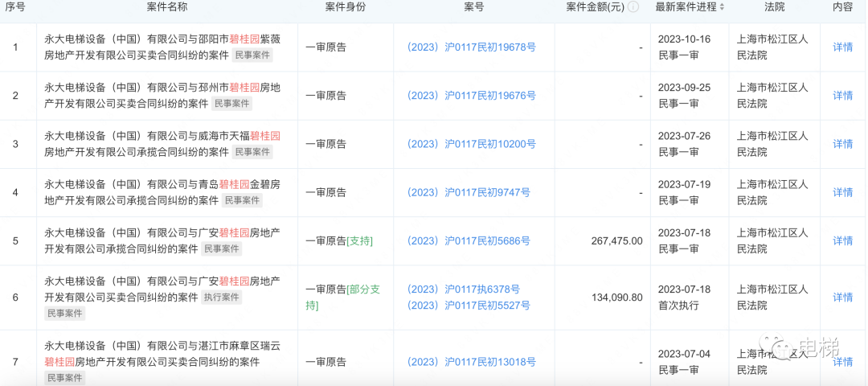The height and width of the screenshot is (386, 868).
Task: View 详情 for row 3 威海市天福 case
Action: tap(842, 144)
